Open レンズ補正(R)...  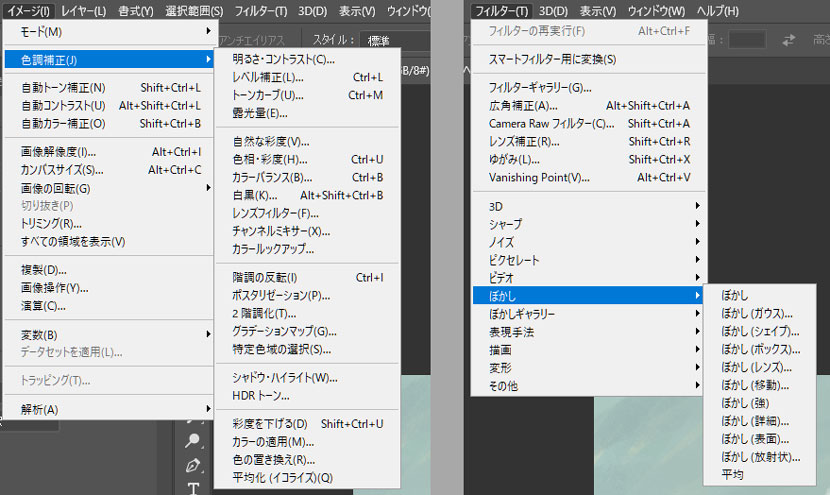point(589,141)
